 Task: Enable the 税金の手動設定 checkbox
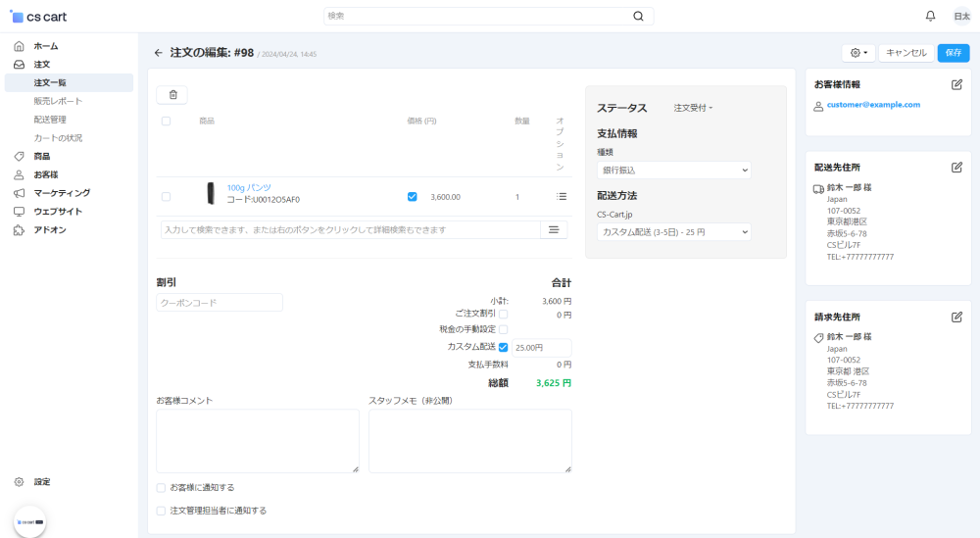503,329
